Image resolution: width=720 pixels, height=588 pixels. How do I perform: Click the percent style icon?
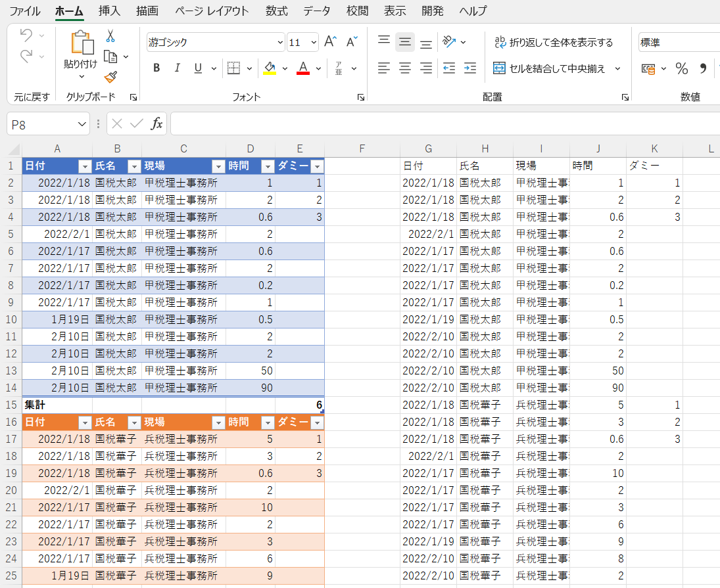click(x=682, y=68)
